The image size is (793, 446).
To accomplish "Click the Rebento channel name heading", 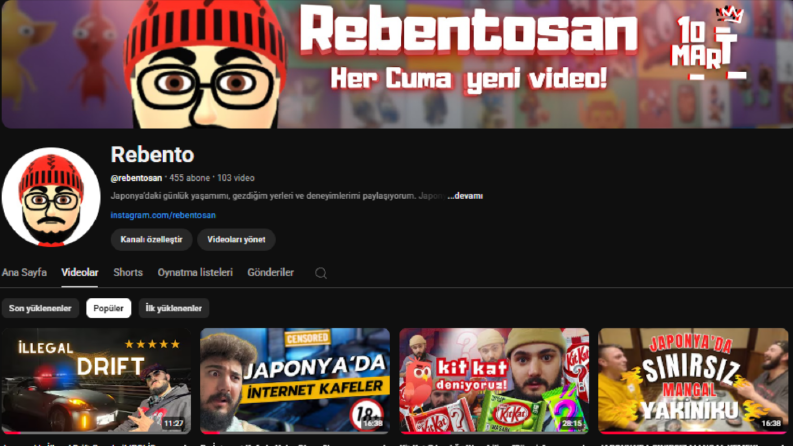I will (152, 155).
